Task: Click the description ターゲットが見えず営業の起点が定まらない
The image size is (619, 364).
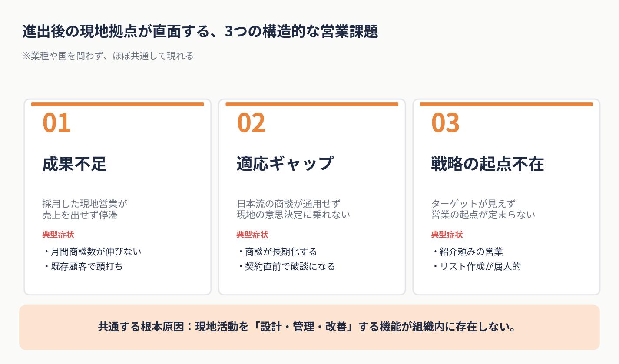Action: pos(483,209)
